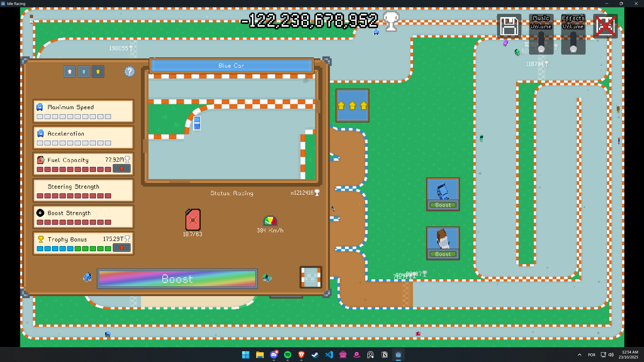Open the three yellow arrows upgrade panel
The height and width of the screenshot is (362, 644).
pyautogui.click(x=352, y=105)
